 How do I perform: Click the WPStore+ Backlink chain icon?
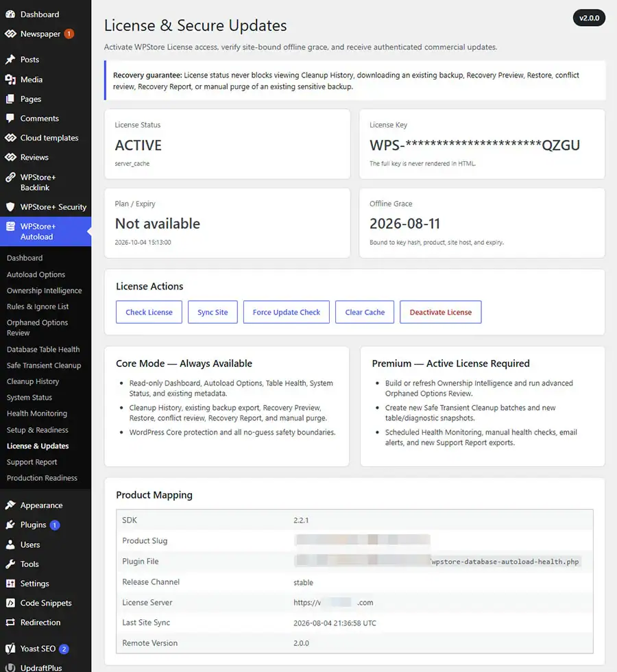pyautogui.click(x=10, y=178)
